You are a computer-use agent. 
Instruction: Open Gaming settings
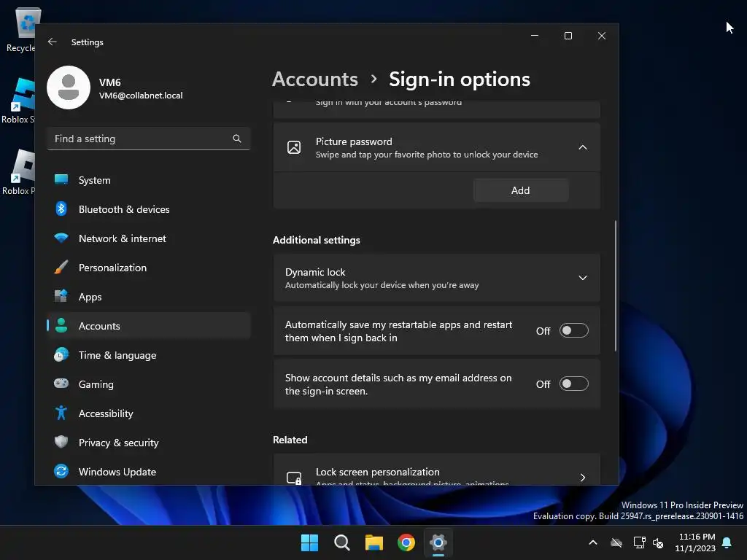[149, 384]
